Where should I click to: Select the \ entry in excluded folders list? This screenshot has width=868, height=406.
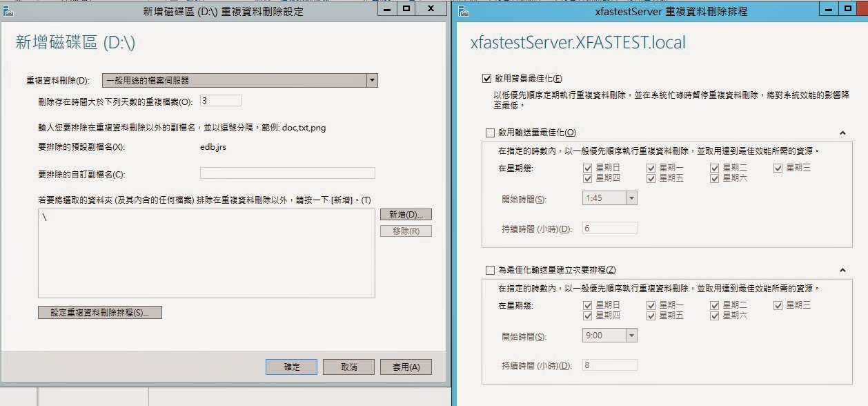coord(46,217)
